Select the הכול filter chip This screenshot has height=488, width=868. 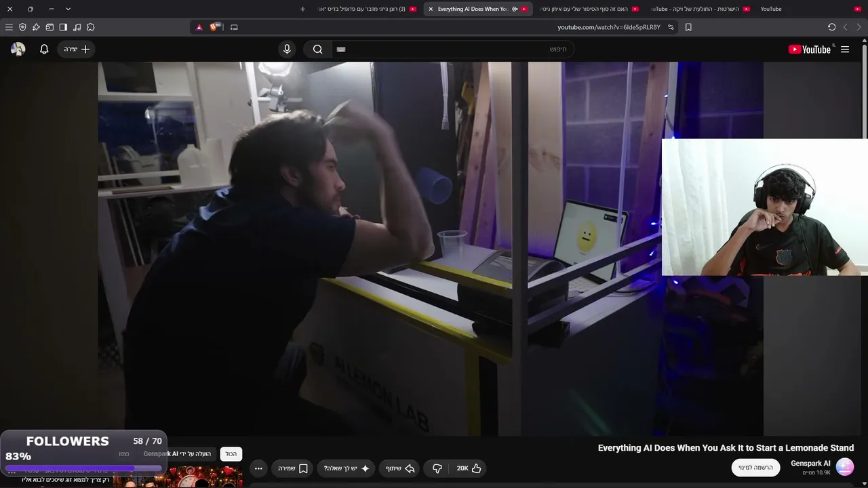[231, 454]
